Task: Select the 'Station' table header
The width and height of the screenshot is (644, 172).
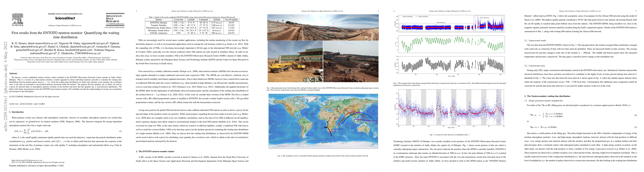Action: (x=159, y=19)
